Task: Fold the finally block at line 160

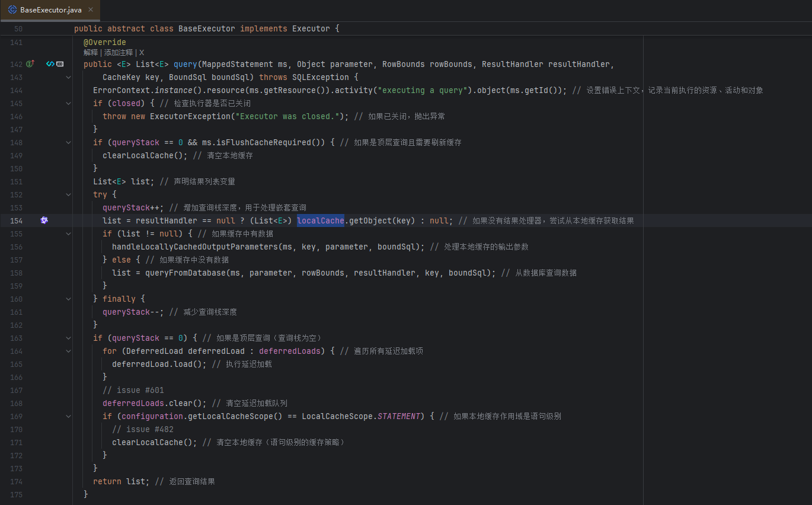Action: pos(68,299)
